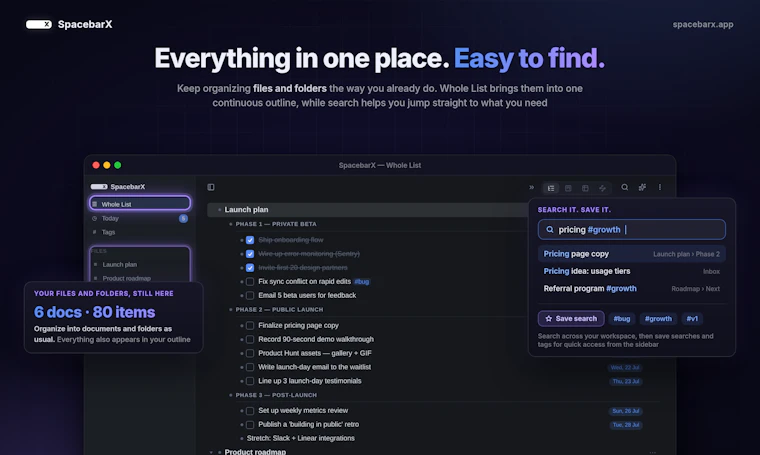The width and height of the screenshot is (760, 455).
Task: Collapse the Launch plan bullet
Action: point(220,210)
